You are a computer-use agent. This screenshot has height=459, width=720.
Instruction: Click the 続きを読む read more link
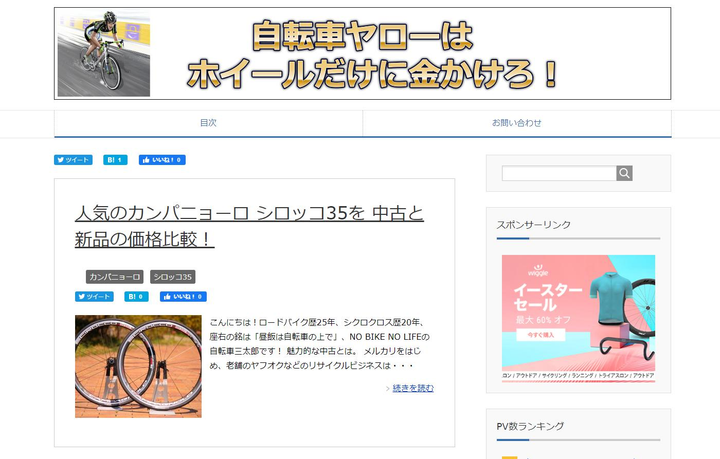413,388
